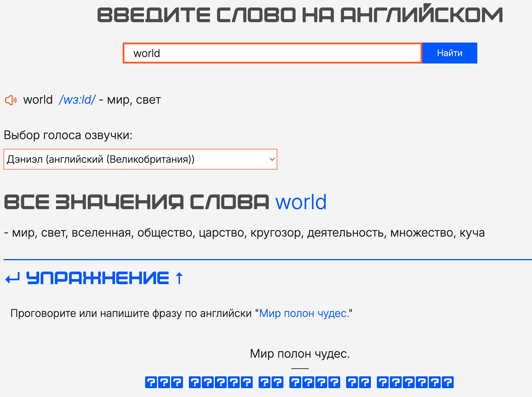The width and height of the screenshot is (532, 397).
Task: Reveal the middle tile of the first word
Action: pos(165,382)
